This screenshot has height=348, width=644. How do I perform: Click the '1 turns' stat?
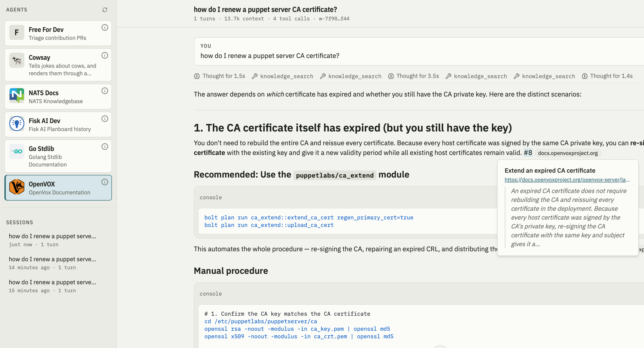(204, 19)
